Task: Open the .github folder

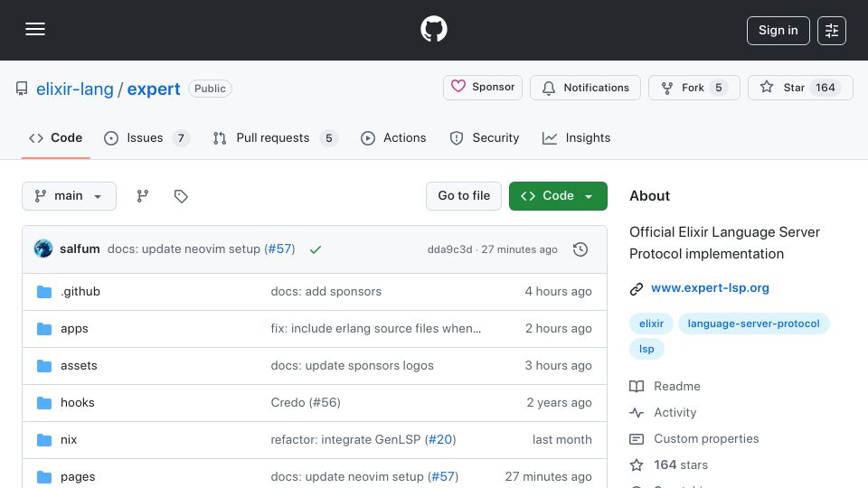Action: 80,292
